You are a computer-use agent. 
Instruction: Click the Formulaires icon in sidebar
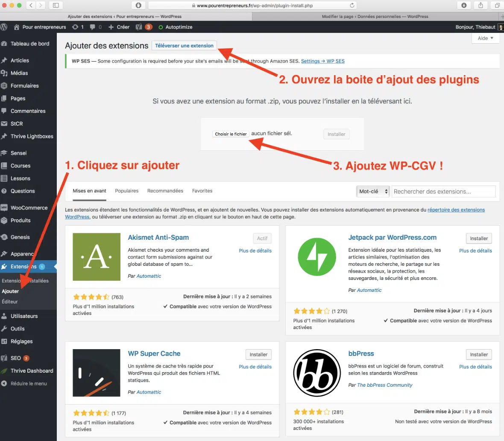pyautogui.click(x=4, y=85)
